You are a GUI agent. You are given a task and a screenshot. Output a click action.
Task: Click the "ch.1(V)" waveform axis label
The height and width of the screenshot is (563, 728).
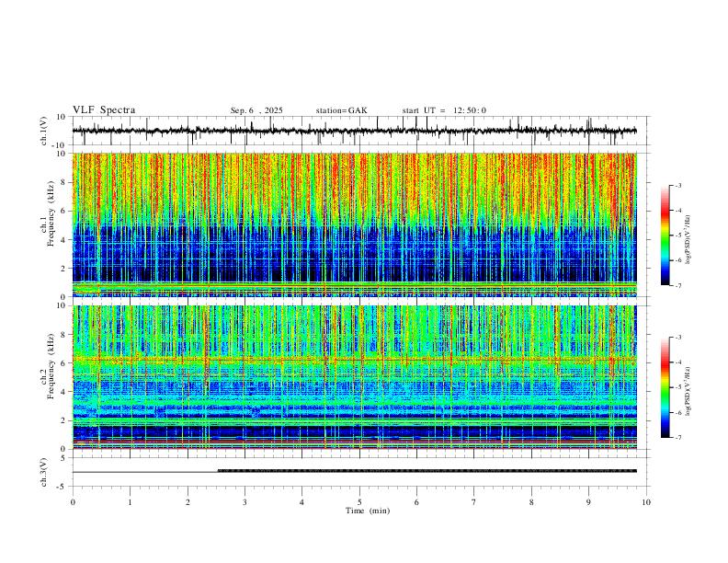[x=44, y=131]
